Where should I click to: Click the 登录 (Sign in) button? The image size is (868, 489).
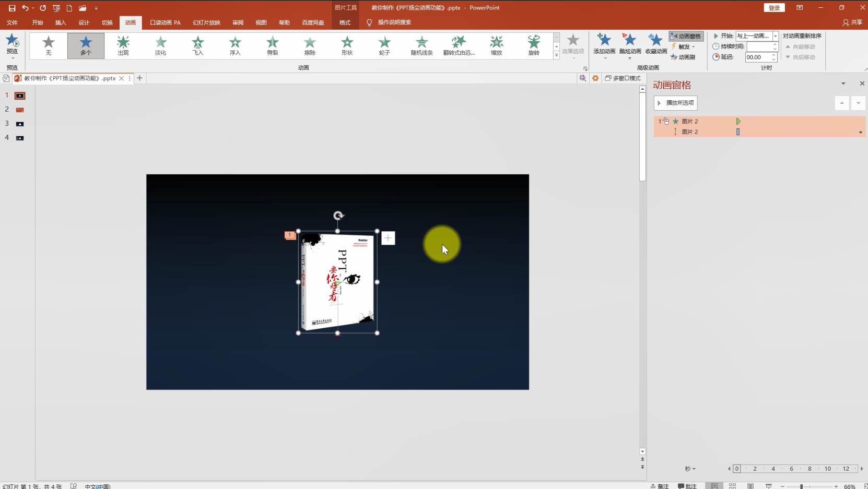774,8
